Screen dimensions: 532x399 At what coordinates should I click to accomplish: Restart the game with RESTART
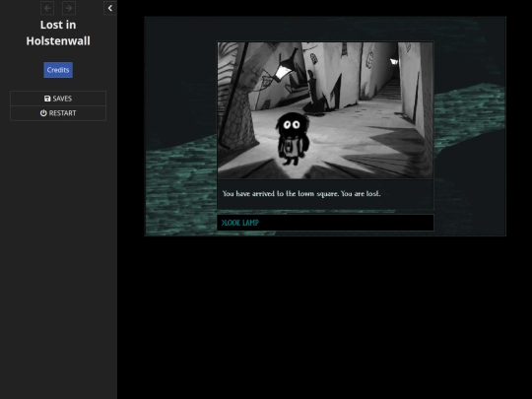58,113
